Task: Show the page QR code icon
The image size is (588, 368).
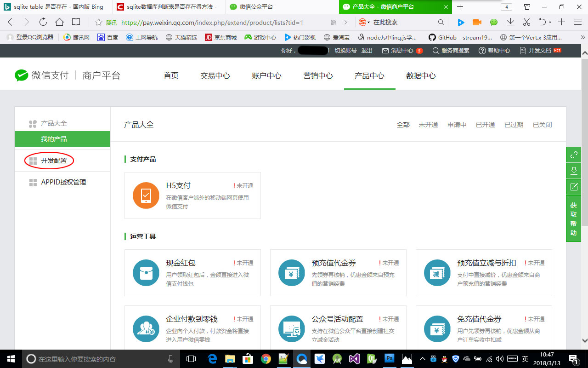Action: 334,22
